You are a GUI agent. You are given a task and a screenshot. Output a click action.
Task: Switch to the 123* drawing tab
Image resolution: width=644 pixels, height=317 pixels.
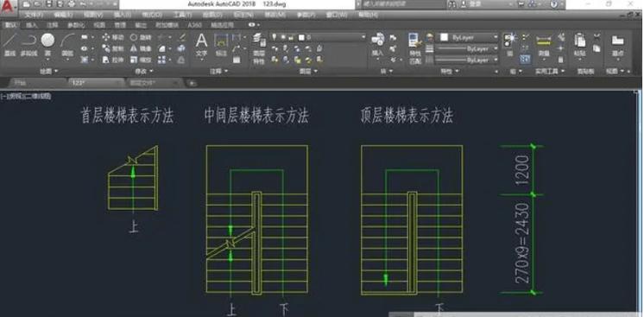95,83
